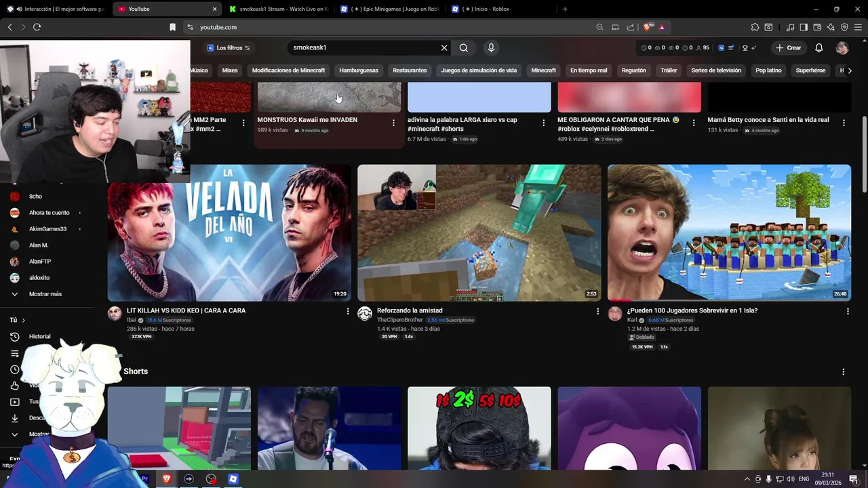Open options for Mamá Betty conoce a Santi video
Image resolution: width=868 pixels, height=488 pixels.
click(844, 123)
